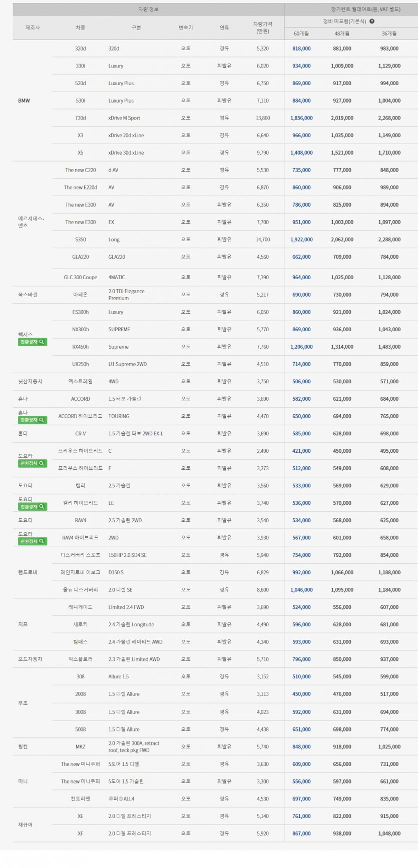Screen dimensions: 418x868
Task: Click the GLC 300 Coupe model name
Action: tap(80, 277)
